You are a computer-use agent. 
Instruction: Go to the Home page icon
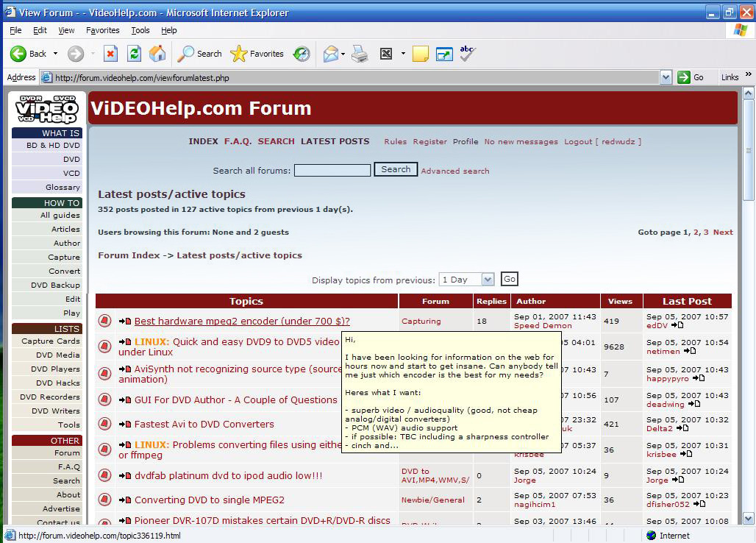(x=157, y=54)
